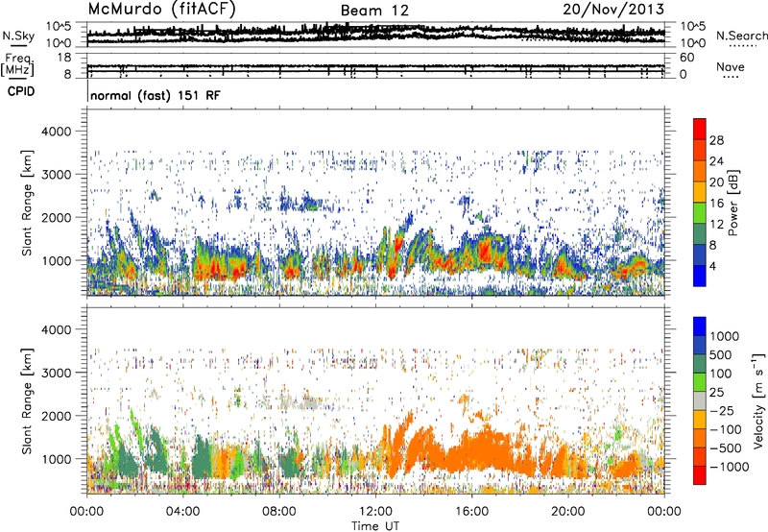
Task: Click the "2000" tick of the velocity panel
Action: [x=56, y=416]
